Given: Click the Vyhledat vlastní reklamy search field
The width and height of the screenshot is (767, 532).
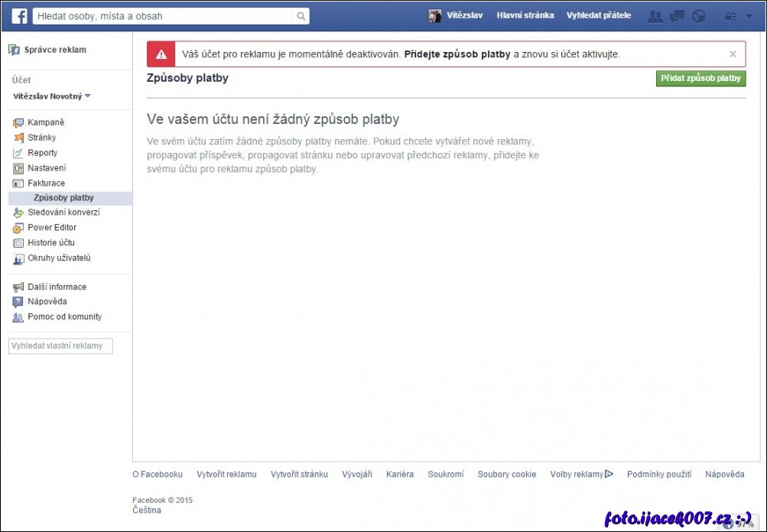Looking at the screenshot, I should [x=60, y=346].
